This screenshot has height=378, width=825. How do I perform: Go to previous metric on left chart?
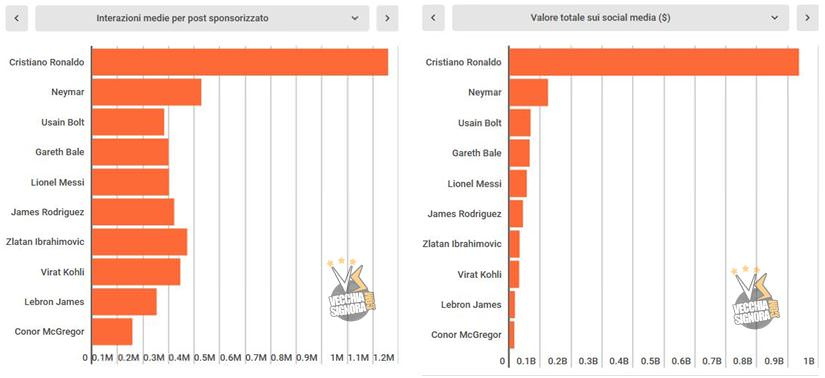[x=17, y=18]
